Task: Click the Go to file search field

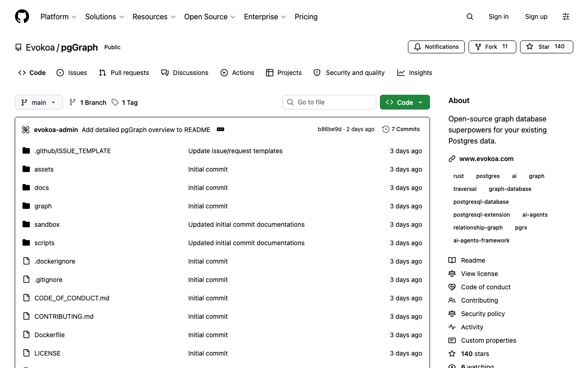Action: click(x=329, y=102)
